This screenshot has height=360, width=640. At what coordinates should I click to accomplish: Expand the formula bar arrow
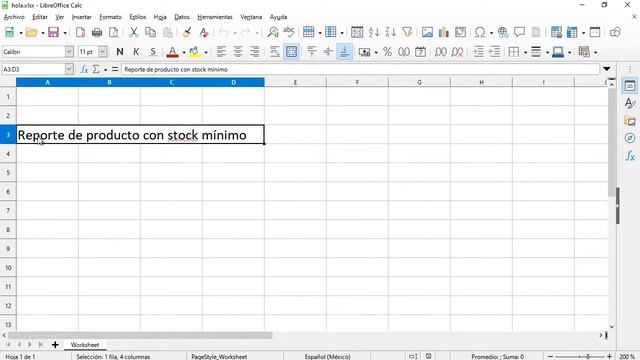click(607, 69)
